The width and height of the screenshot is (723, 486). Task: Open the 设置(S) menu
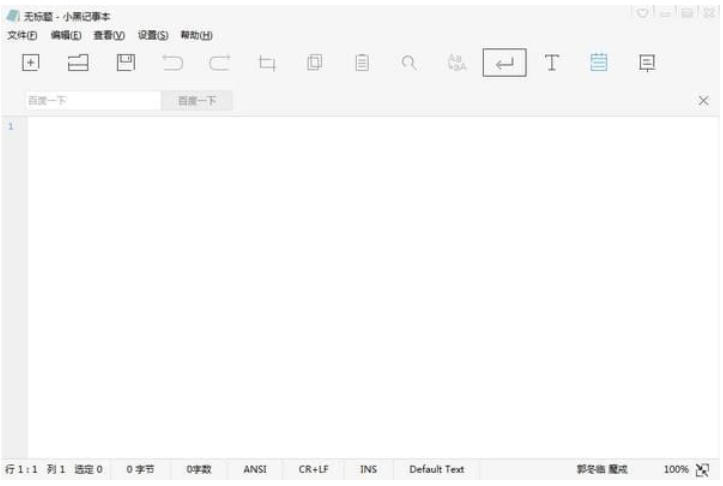(152, 35)
